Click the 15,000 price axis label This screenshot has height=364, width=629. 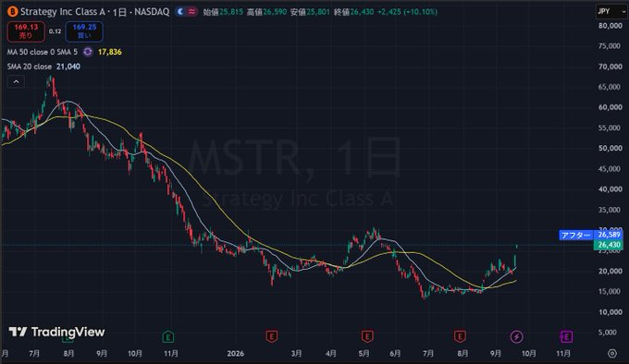click(610, 292)
